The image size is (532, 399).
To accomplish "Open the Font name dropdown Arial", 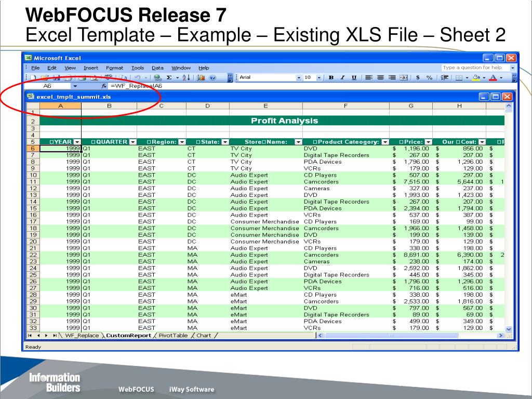I will pyautogui.click(x=299, y=78).
